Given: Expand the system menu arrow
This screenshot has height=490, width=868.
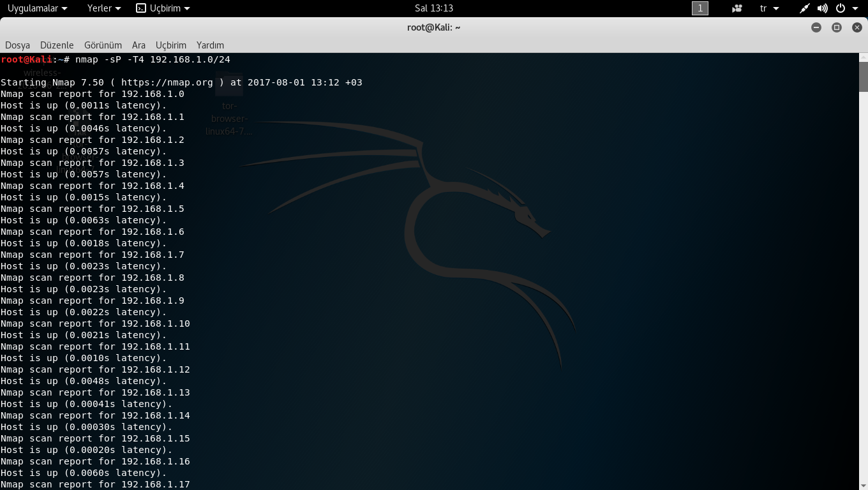Looking at the screenshot, I should 855,8.
